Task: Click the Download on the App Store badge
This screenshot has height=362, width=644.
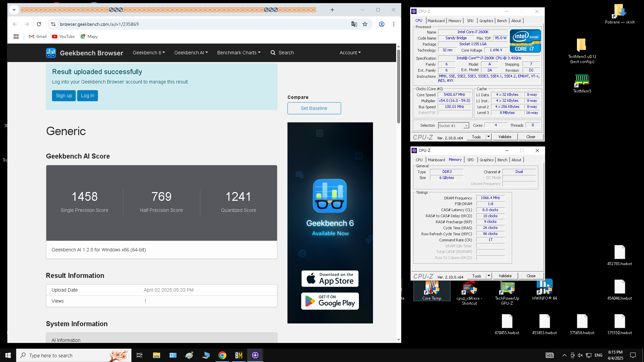Action: (x=330, y=279)
